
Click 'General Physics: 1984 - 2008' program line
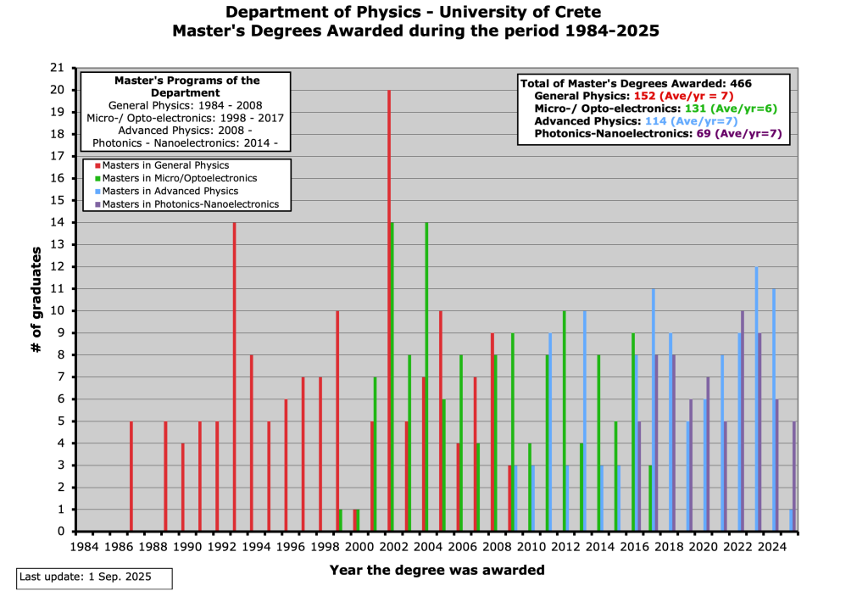(186, 105)
